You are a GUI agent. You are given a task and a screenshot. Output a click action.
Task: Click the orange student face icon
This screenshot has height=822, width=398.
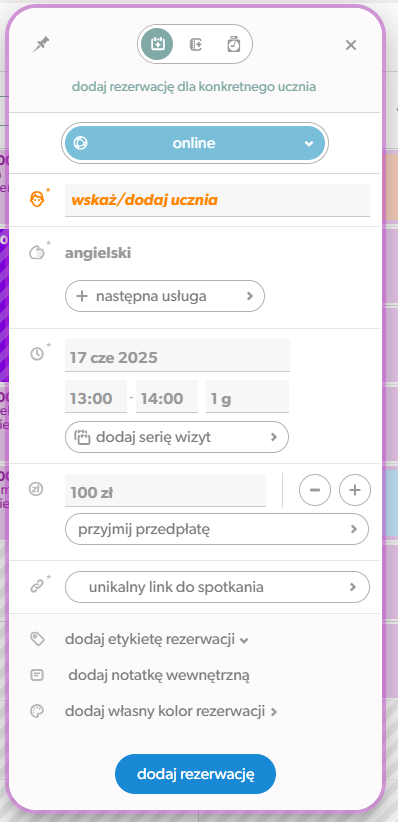pos(37,199)
